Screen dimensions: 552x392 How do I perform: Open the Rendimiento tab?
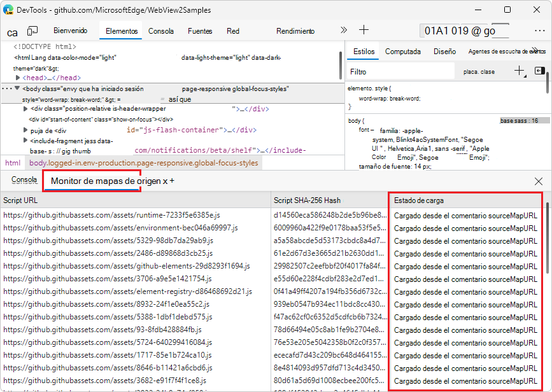pyautogui.click(x=295, y=31)
